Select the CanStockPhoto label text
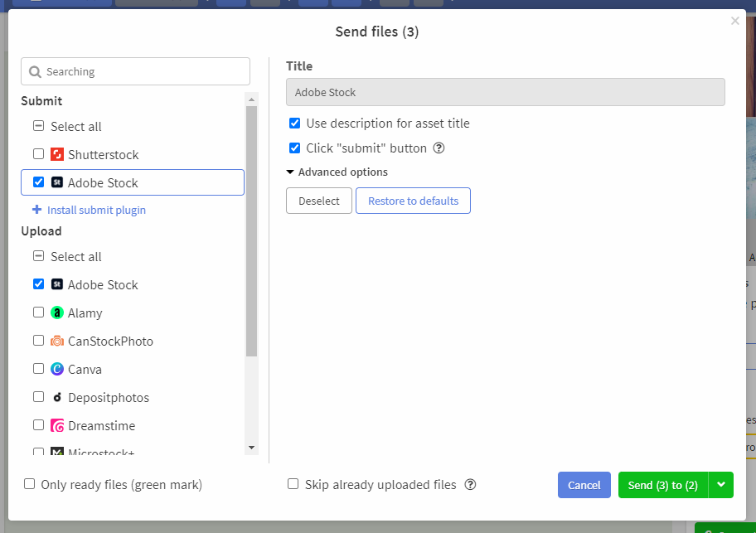Viewport: 756px width, 533px height. click(110, 342)
